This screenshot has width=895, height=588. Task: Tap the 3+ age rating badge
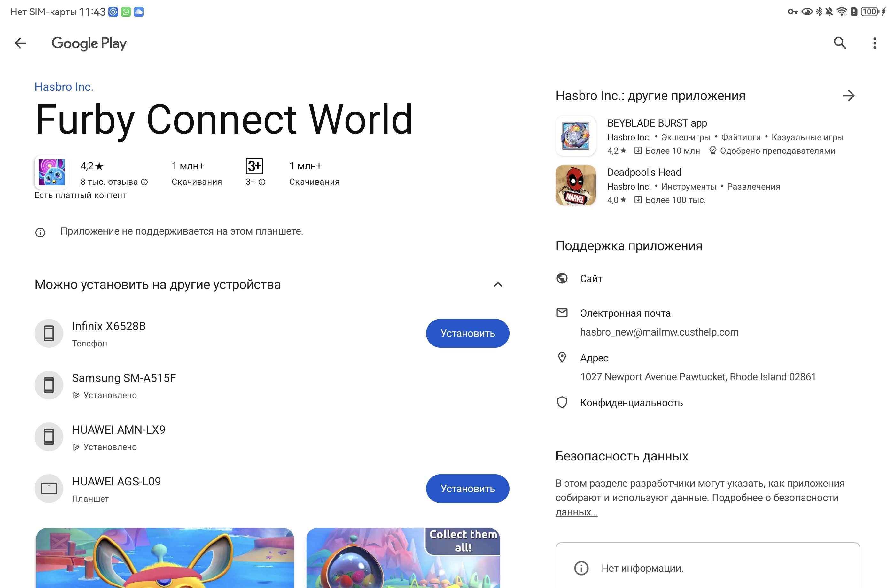[x=254, y=166]
